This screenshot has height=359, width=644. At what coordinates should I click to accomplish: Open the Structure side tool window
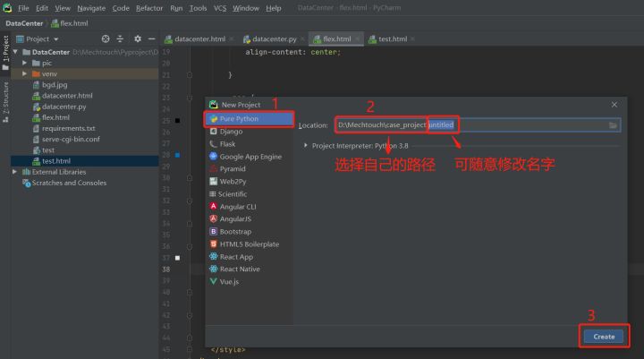(x=5, y=102)
